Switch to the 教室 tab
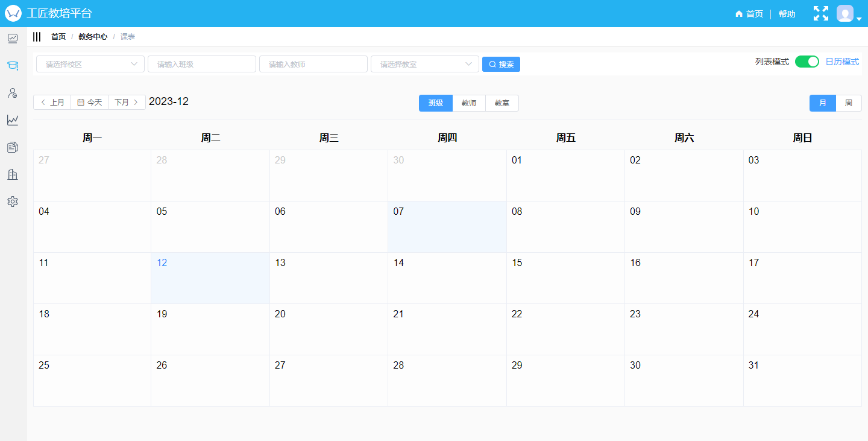The height and width of the screenshot is (441, 868). tap(502, 103)
